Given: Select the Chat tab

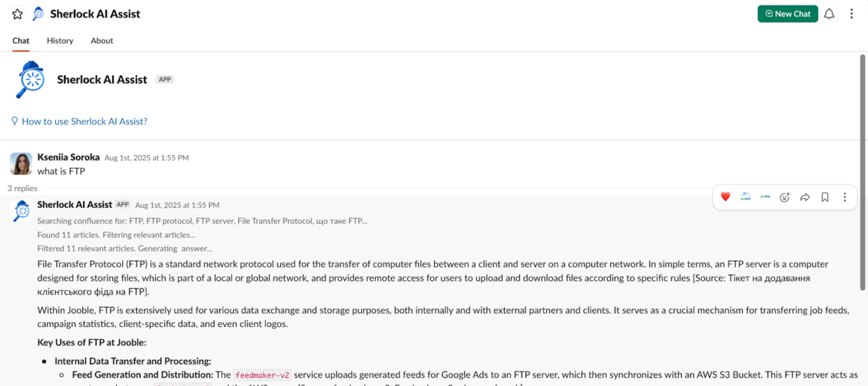Looking at the screenshot, I should tap(21, 40).
